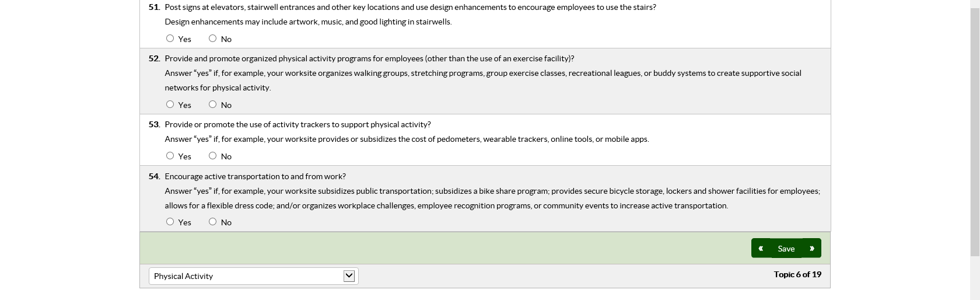Click the 'Yes' label for question 54
This screenshot has width=980, height=300.
coord(184,222)
